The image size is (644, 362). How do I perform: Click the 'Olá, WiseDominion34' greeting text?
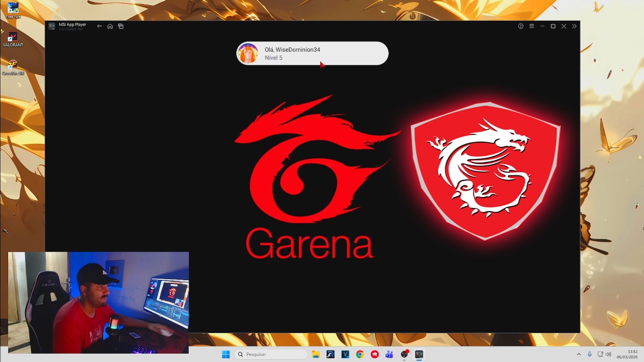(292, 50)
